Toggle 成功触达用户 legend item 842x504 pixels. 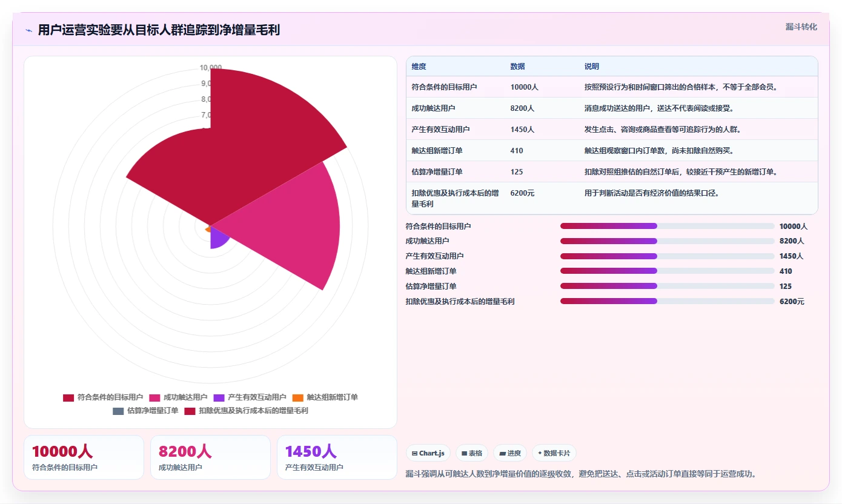(178, 397)
